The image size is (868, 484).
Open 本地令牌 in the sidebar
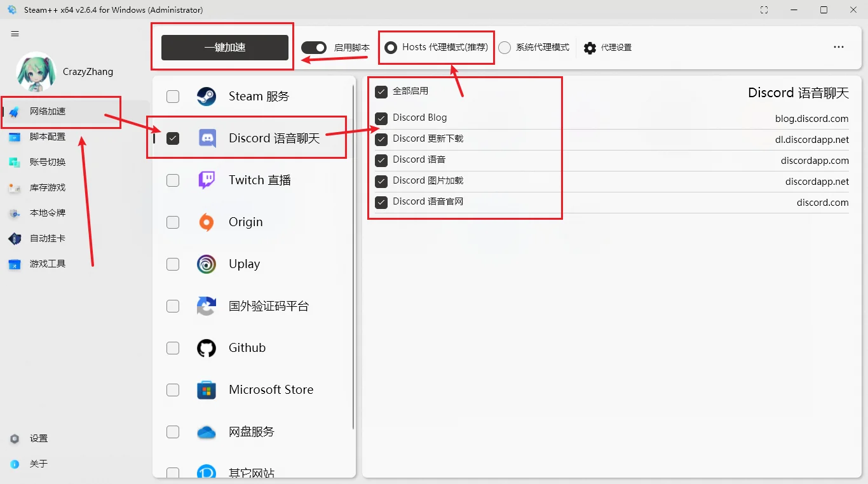75,213
